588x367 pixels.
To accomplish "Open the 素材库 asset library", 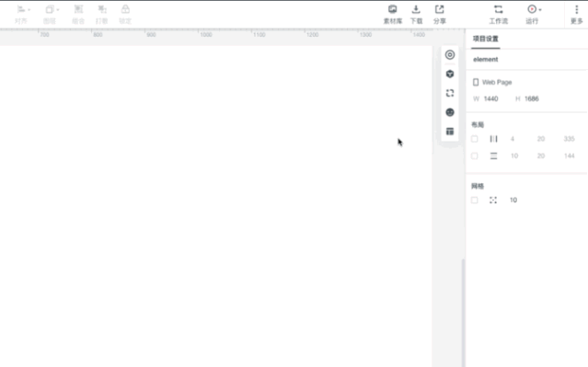I will coord(393,14).
